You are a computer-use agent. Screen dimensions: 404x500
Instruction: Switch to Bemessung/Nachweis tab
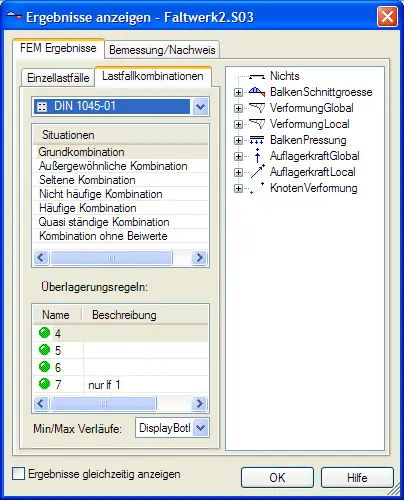click(162, 50)
